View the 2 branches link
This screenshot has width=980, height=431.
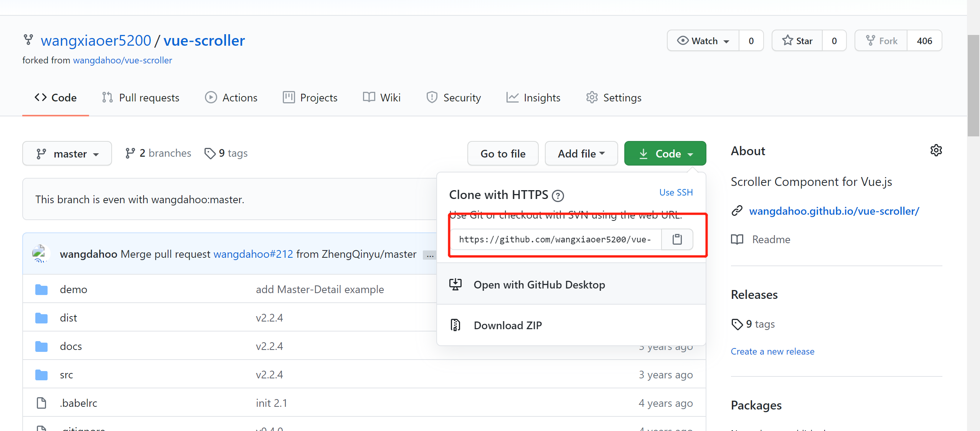158,153
